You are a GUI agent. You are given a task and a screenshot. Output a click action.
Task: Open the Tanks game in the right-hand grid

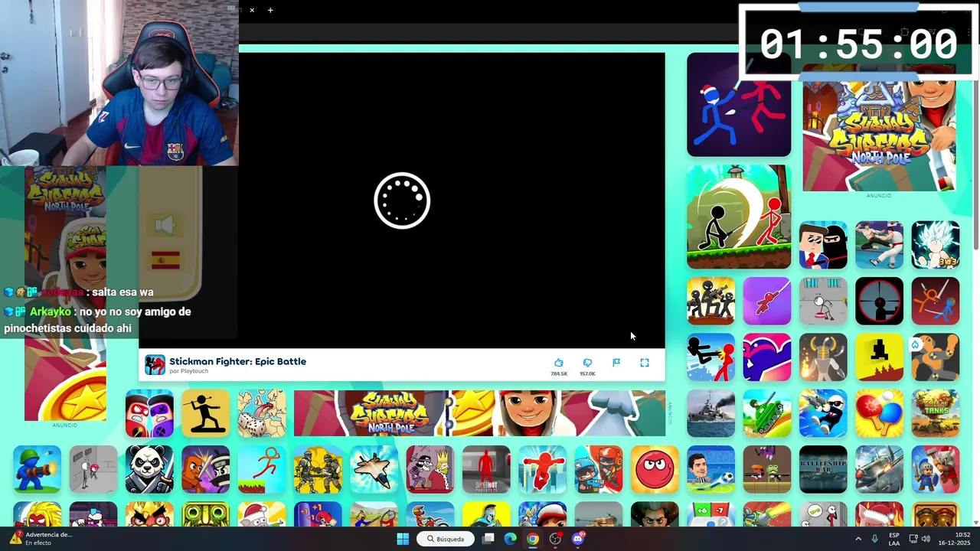coord(935,413)
